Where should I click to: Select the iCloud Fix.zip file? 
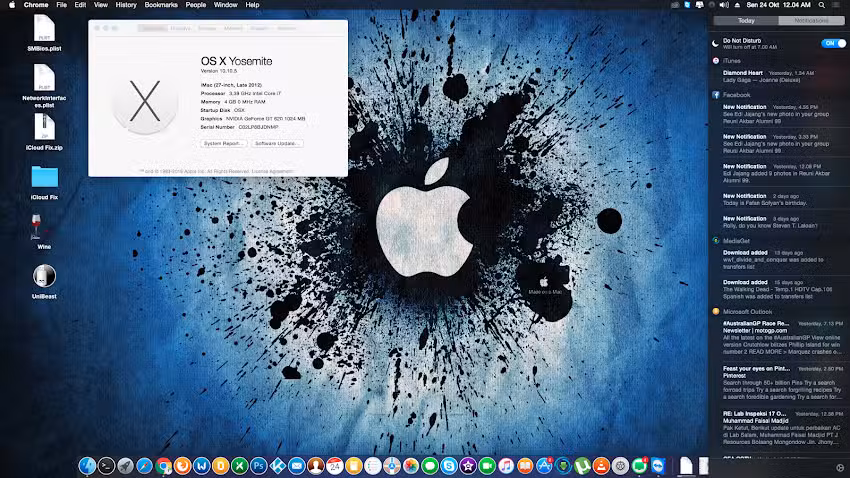[x=44, y=127]
